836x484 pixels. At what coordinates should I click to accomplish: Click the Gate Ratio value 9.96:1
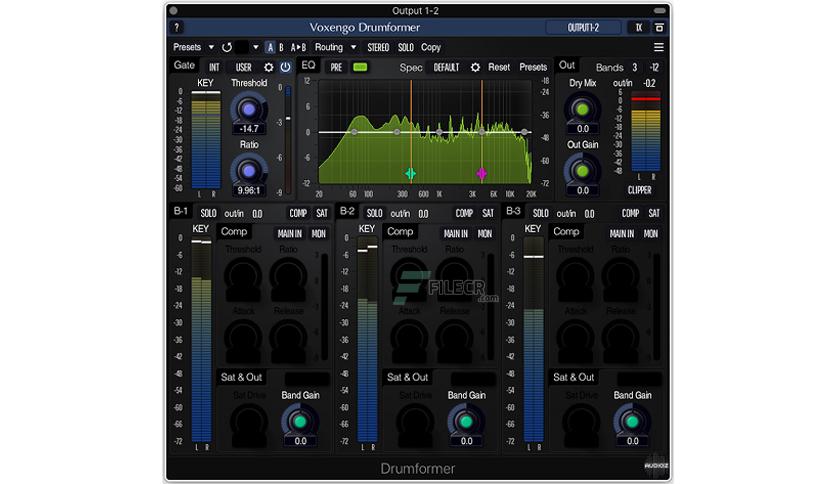point(249,190)
